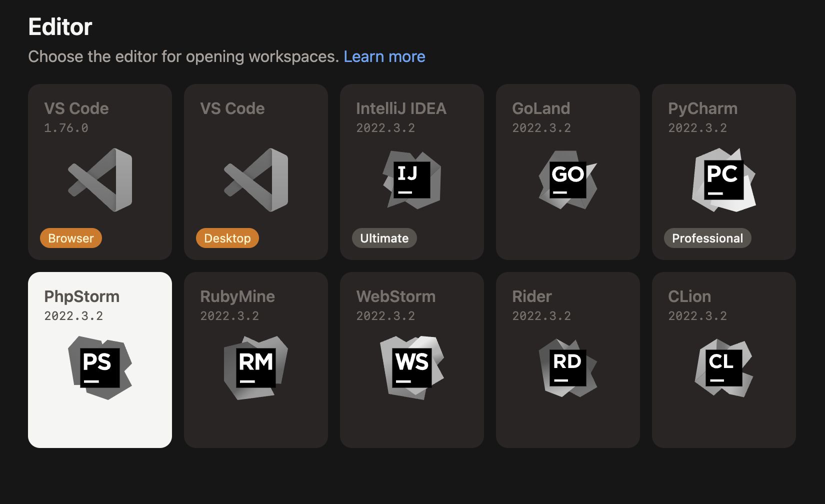
Task: Click the 2022.3.2 version under IntelliJ IDEA
Action: click(x=385, y=128)
